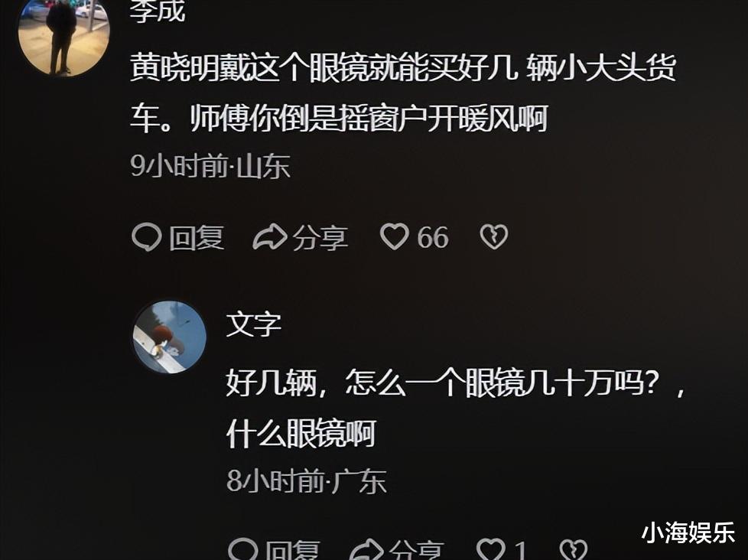The height and width of the screenshot is (560, 748).
Task: Open 李成's profile avatar
Action: click(64, 37)
